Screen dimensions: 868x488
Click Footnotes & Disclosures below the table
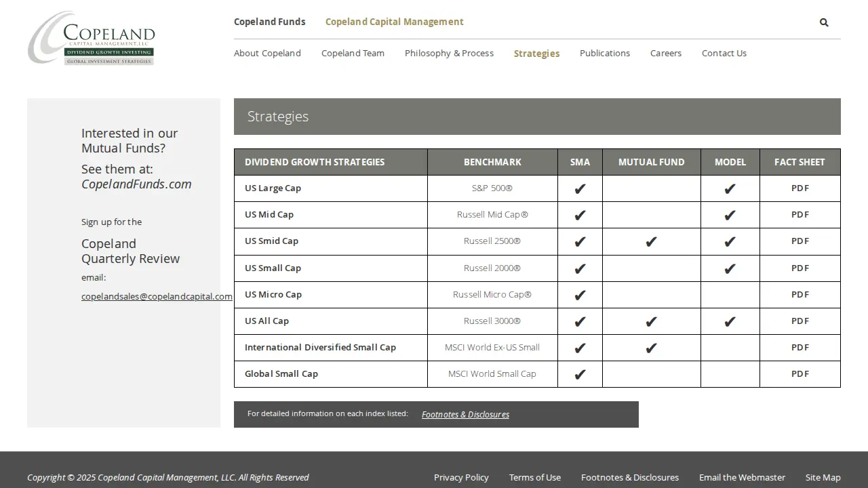tap(465, 414)
